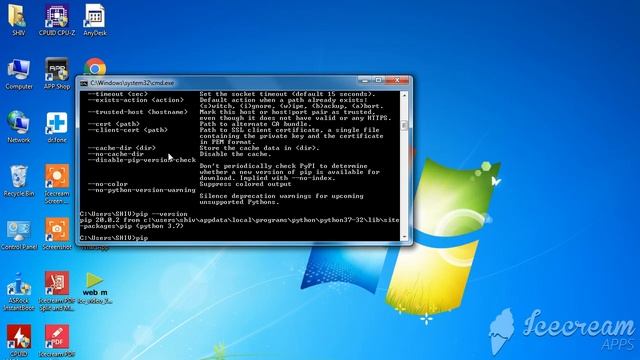Open the ASRock InstantBoot shortcut

coord(18,292)
